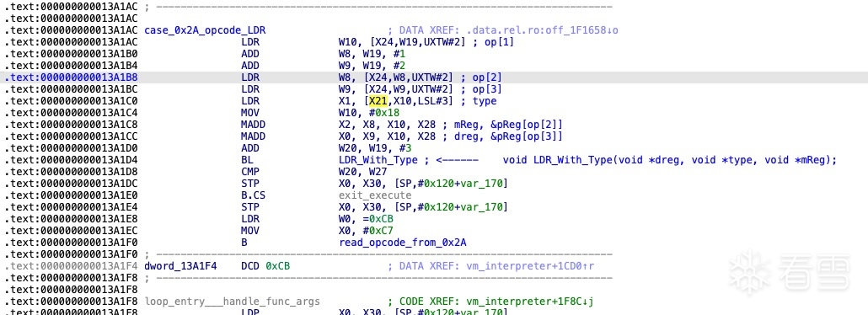Click address .text:000000000013A1E4

(71, 207)
